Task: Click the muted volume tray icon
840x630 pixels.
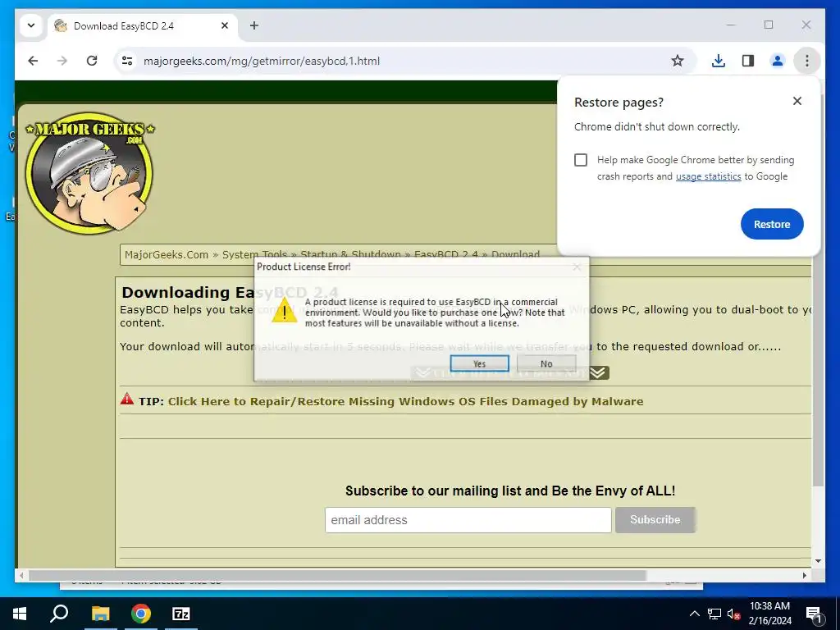Action: [733, 614]
